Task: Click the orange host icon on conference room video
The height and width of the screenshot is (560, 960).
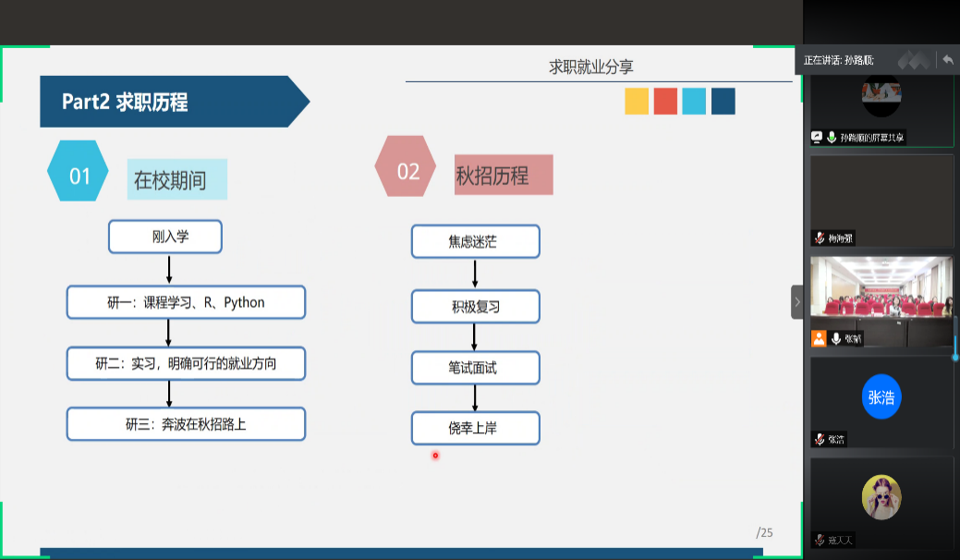Action: tap(819, 338)
